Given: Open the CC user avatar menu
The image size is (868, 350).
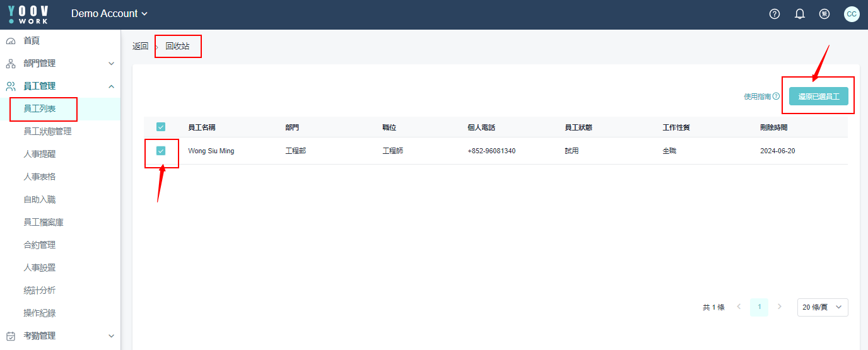Looking at the screenshot, I should [x=852, y=14].
